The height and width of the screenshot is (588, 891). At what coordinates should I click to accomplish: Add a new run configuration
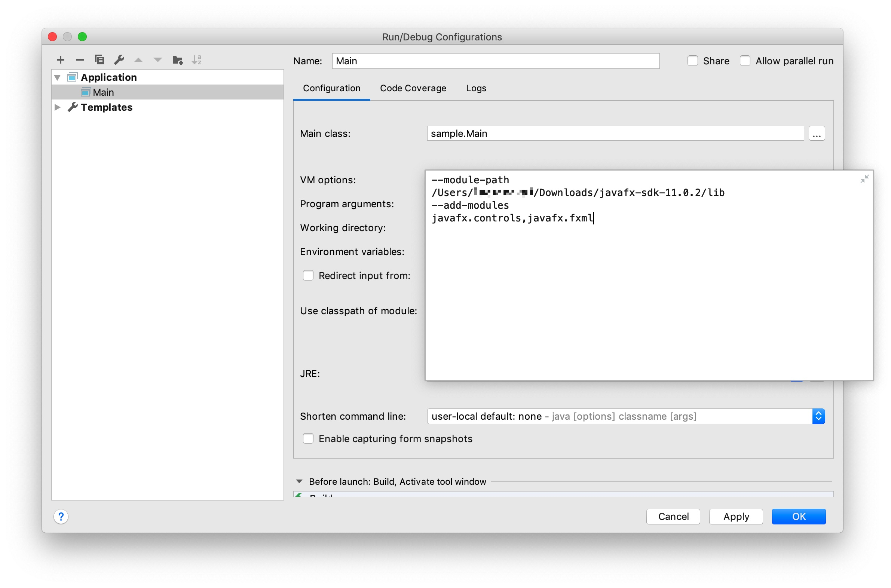tap(60, 59)
